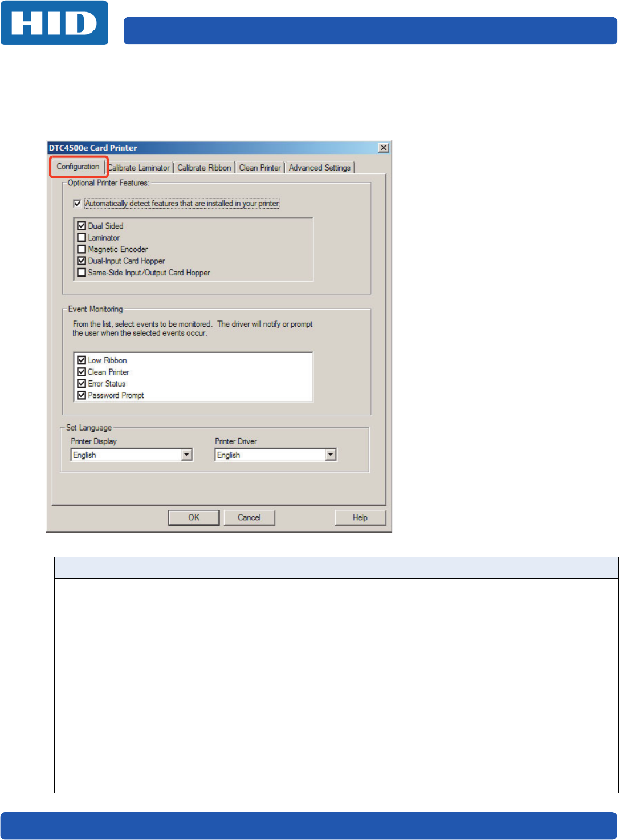Screen dimensions: 619x840
Task: Click the OK button
Action: coord(194,517)
